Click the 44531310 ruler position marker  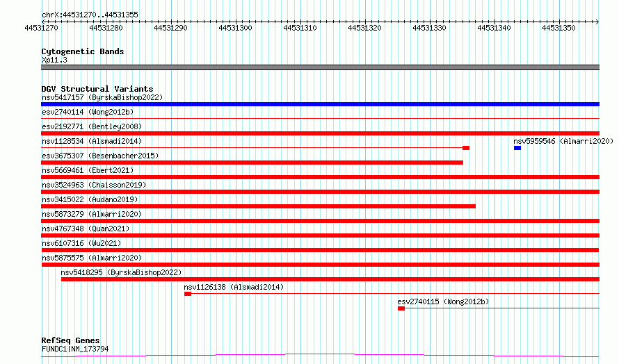pyautogui.click(x=300, y=28)
